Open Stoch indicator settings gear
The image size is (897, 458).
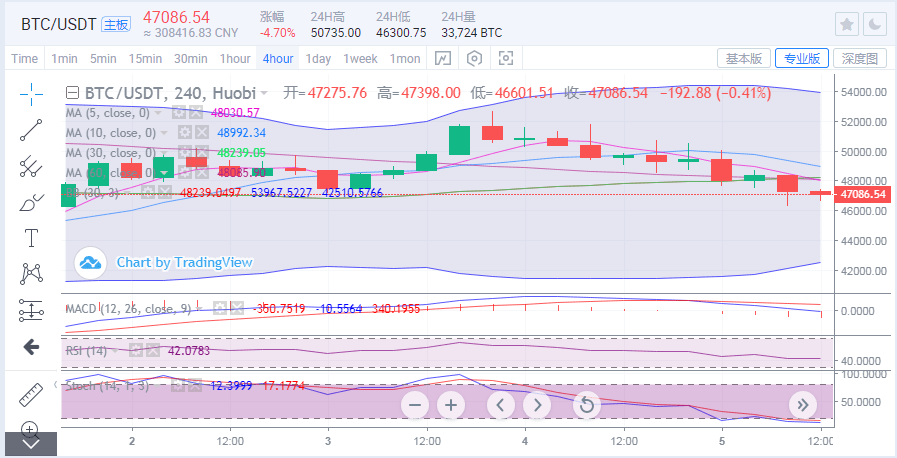point(178,386)
